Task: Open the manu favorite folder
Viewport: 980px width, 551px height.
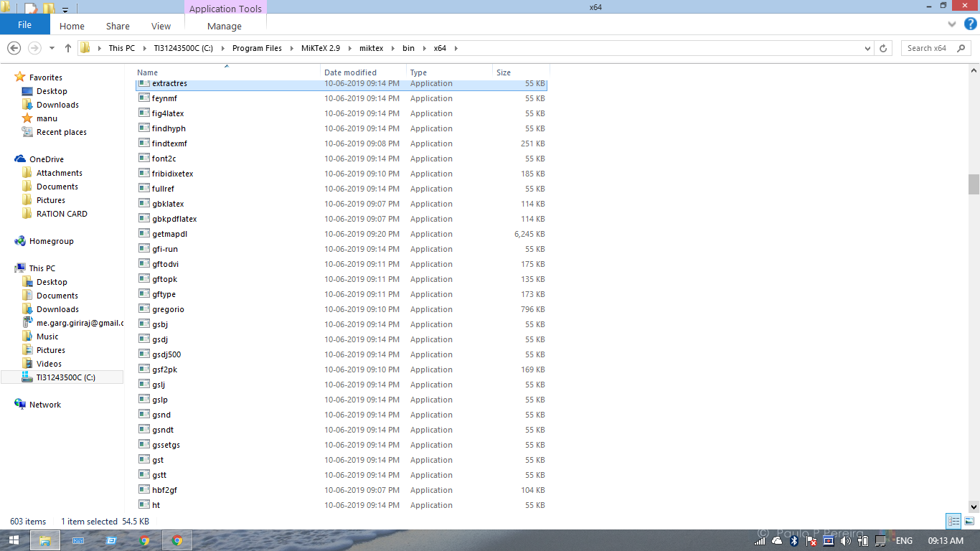Action: click(47, 118)
